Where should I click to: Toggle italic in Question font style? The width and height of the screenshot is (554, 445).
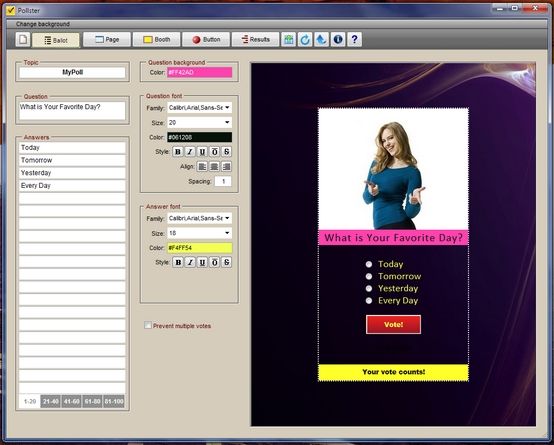tap(190, 152)
